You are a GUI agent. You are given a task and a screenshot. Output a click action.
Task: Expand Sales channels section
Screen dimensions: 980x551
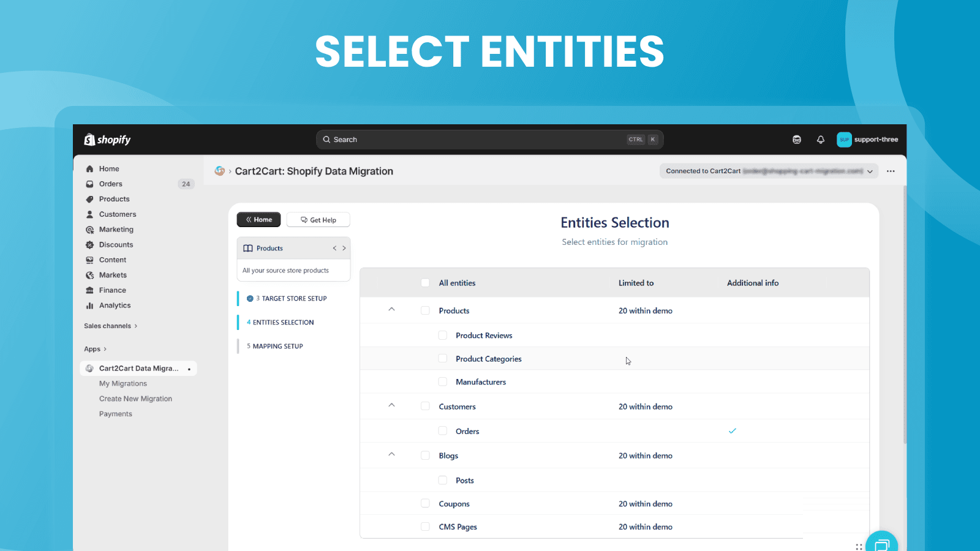[x=110, y=326]
